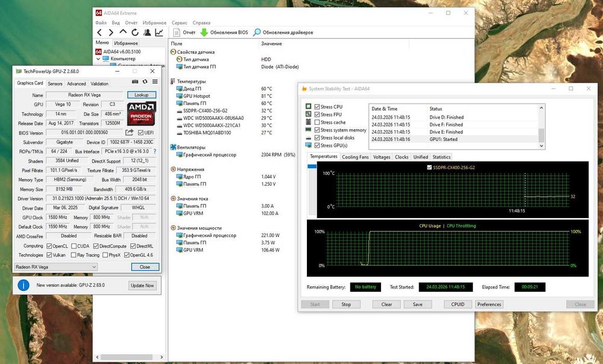Open the Файл menu

(101, 23)
